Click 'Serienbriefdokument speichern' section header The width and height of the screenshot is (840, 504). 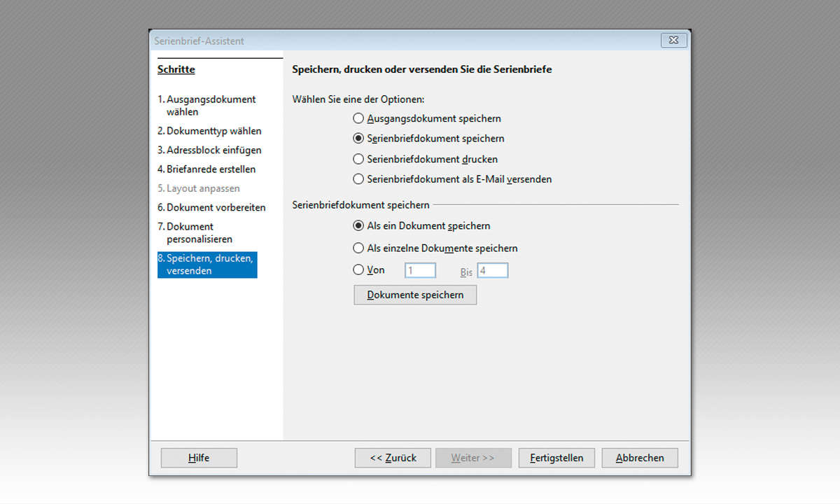[x=360, y=205]
